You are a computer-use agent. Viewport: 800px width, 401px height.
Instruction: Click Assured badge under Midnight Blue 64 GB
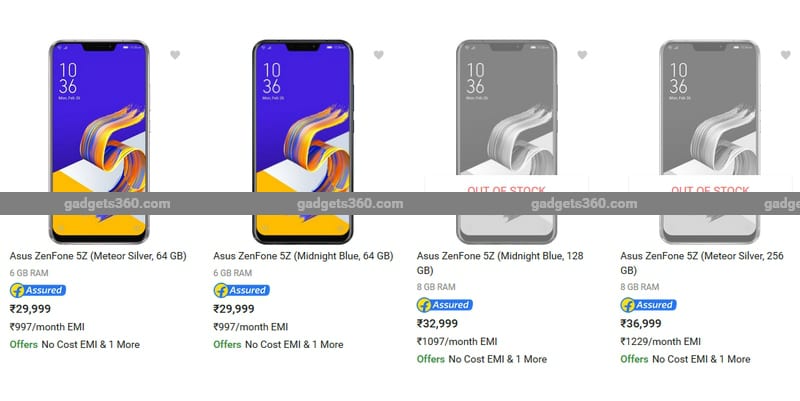(x=241, y=290)
